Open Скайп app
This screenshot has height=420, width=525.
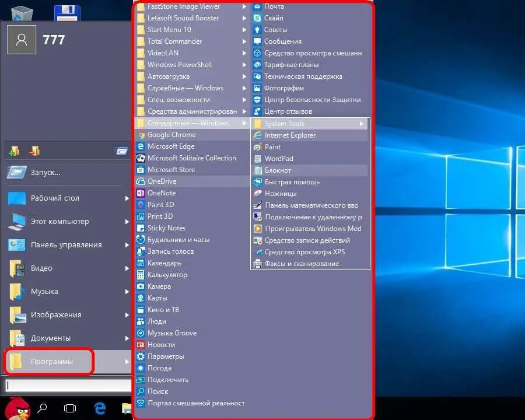pos(310,18)
